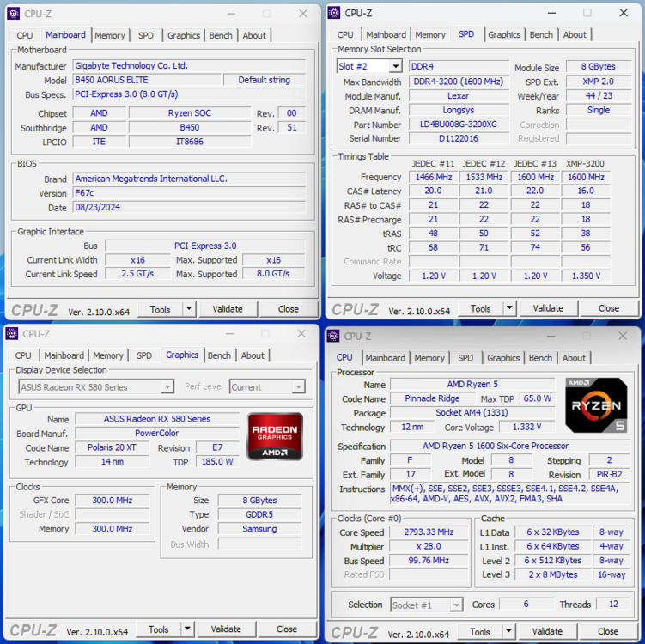The image size is (645, 644).
Task: Click serial number D1122016 field
Action: click(459, 138)
